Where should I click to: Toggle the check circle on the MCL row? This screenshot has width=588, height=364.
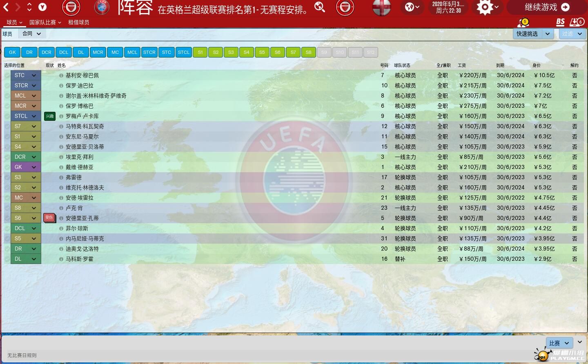tap(7, 96)
